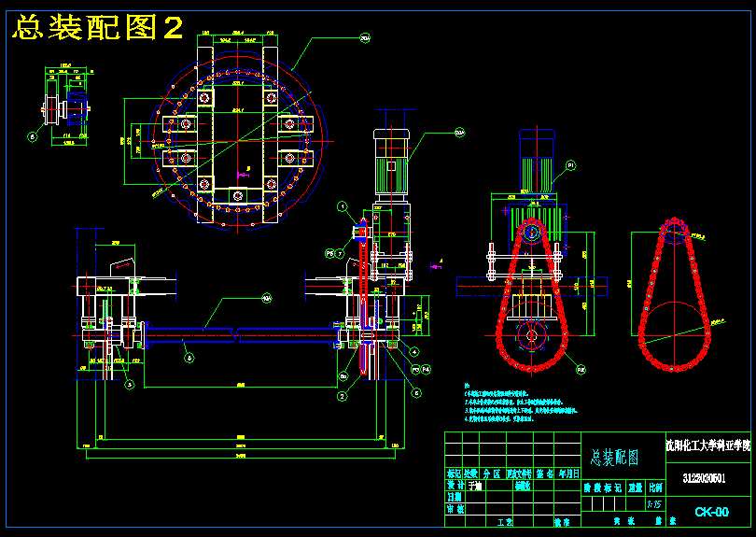Click the number 3122020501 in title block
Image resolution: width=756 pixels, height=537 pixels.
[x=704, y=478]
